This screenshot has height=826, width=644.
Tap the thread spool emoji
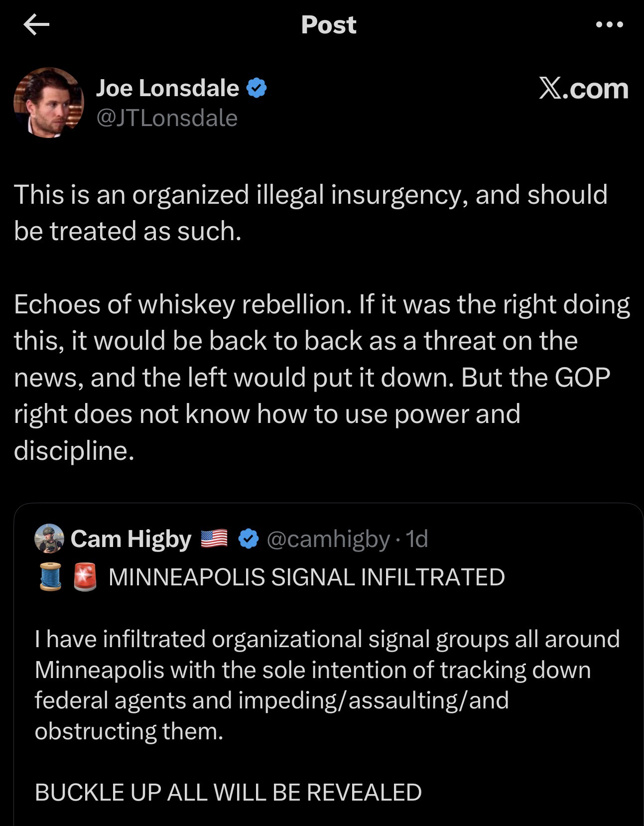50,576
